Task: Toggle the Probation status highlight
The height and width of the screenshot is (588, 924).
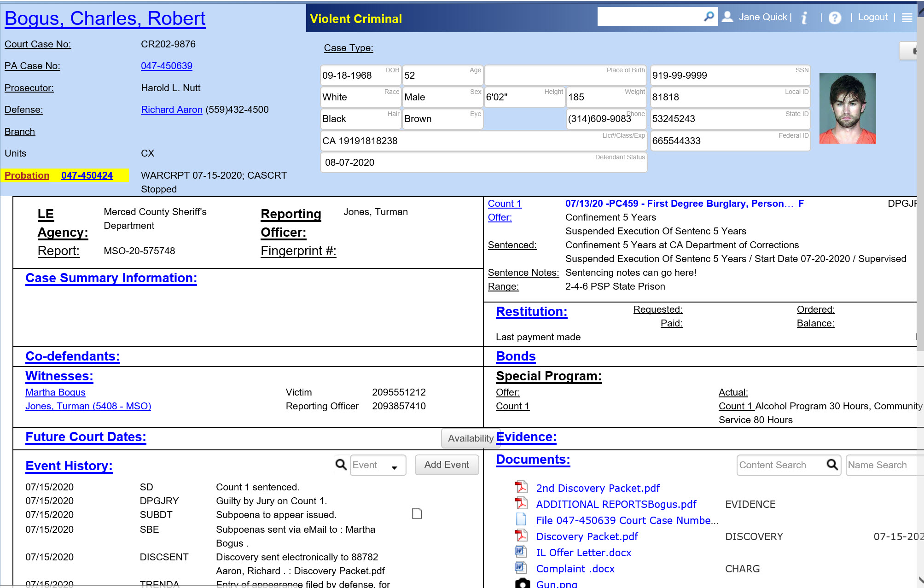Action: (27, 175)
